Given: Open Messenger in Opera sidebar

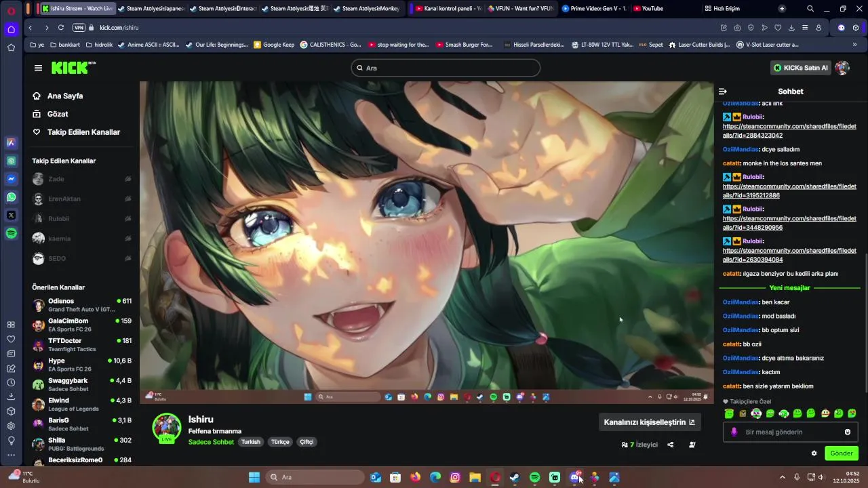Looking at the screenshot, I should (11, 179).
